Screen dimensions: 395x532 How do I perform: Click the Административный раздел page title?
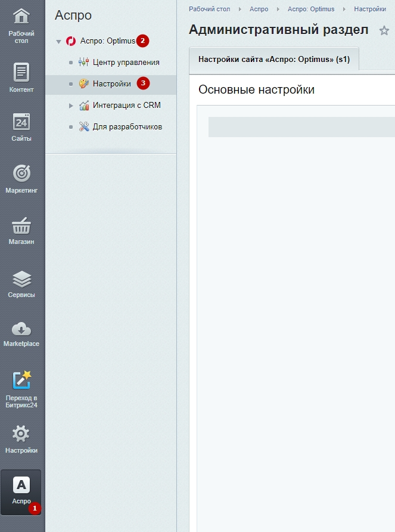pyautogui.click(x=278, y=30)
